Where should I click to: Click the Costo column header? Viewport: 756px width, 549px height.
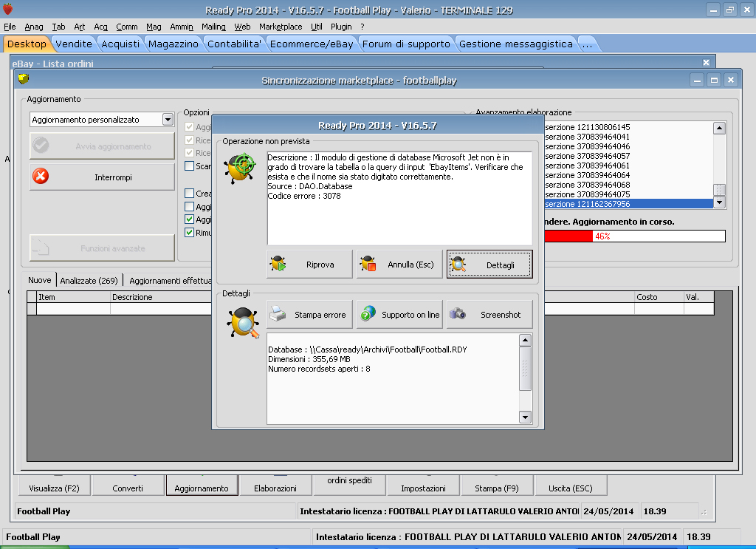[x=659, y=297]
